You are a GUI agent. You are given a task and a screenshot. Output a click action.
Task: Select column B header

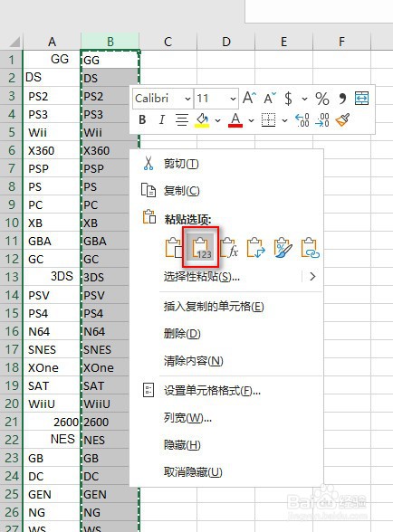click(110, 42)
